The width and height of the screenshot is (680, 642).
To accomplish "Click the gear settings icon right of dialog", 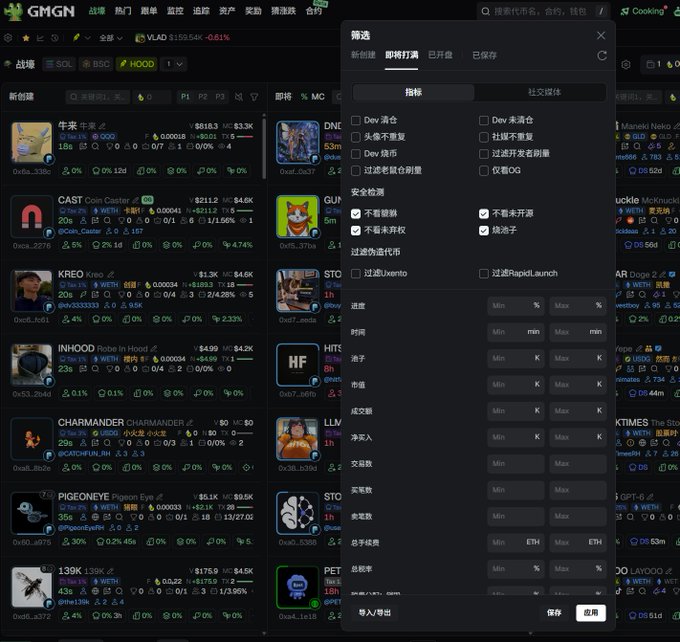I will pos(625,65).
